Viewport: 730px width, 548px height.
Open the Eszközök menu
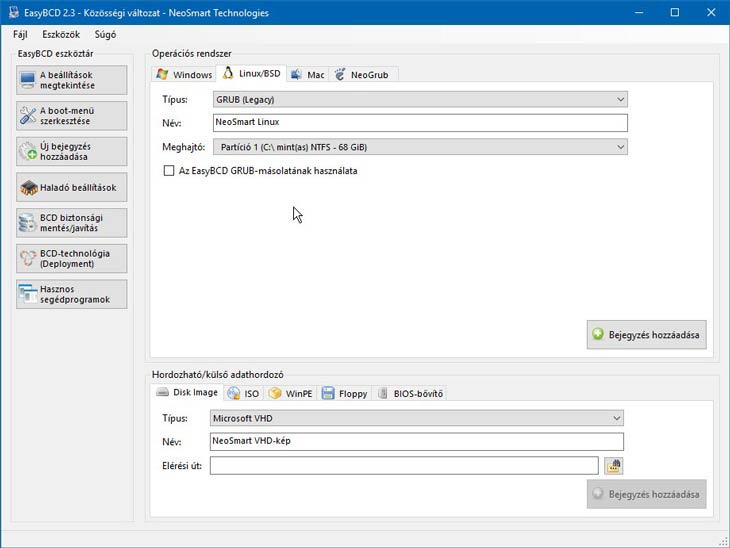point(61,34)
